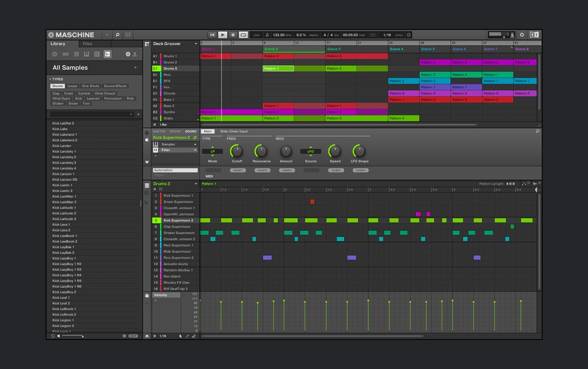Screen dimensions: 588x369
Task: Toggle favorites star filter beside search
Action: pos(138,114)
